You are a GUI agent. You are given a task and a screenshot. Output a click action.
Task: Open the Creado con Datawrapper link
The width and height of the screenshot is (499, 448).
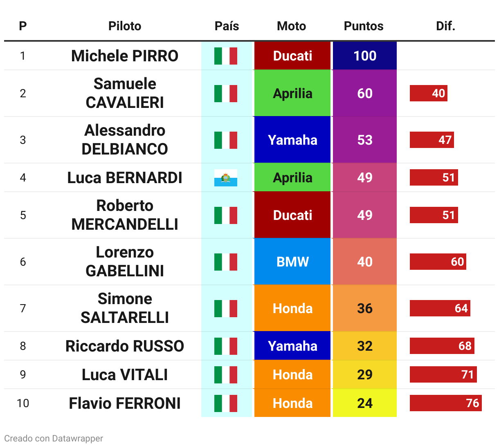[54, 439]
